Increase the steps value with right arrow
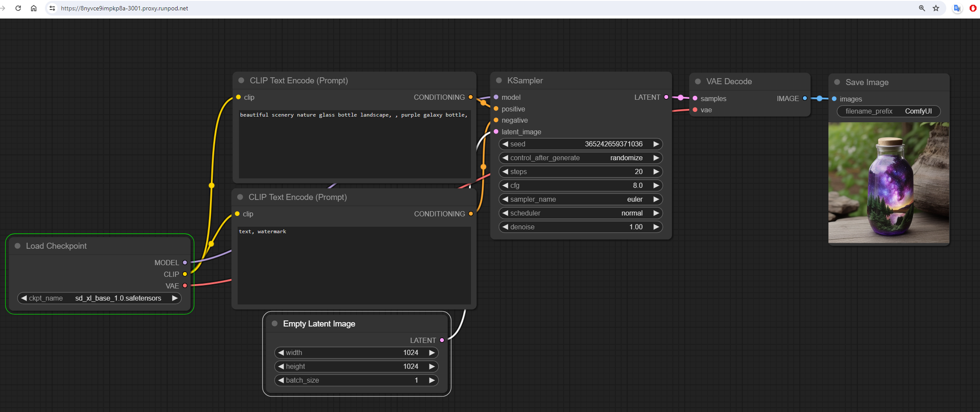 [656, 171]
